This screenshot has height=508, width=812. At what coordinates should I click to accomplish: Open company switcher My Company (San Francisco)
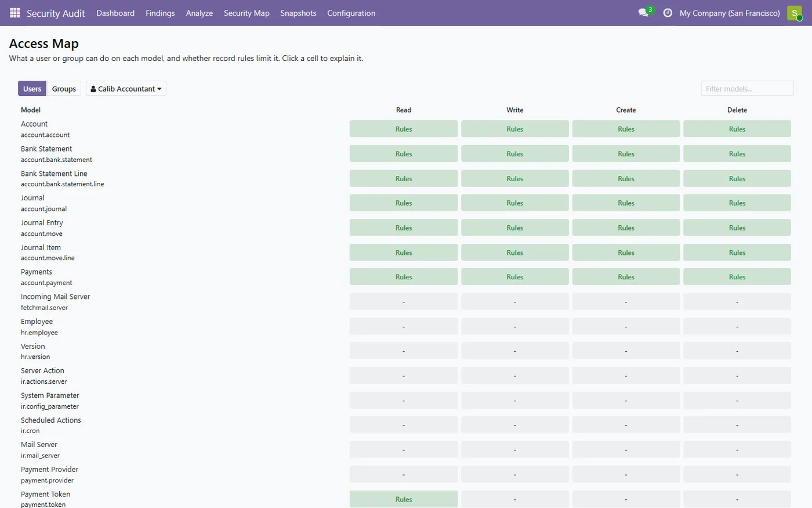pyautogui.click(x=730, y=13)
